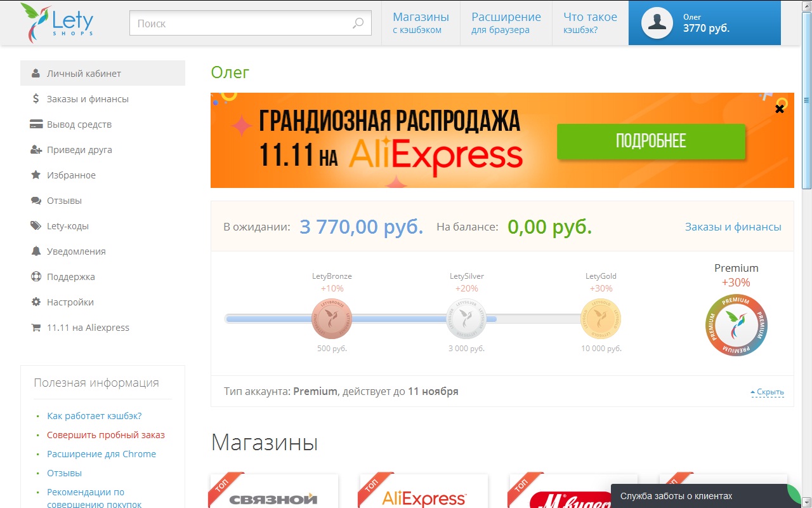
Task: Open Отзывы link in Полезная информация
Action: click(x=64, y=473)
